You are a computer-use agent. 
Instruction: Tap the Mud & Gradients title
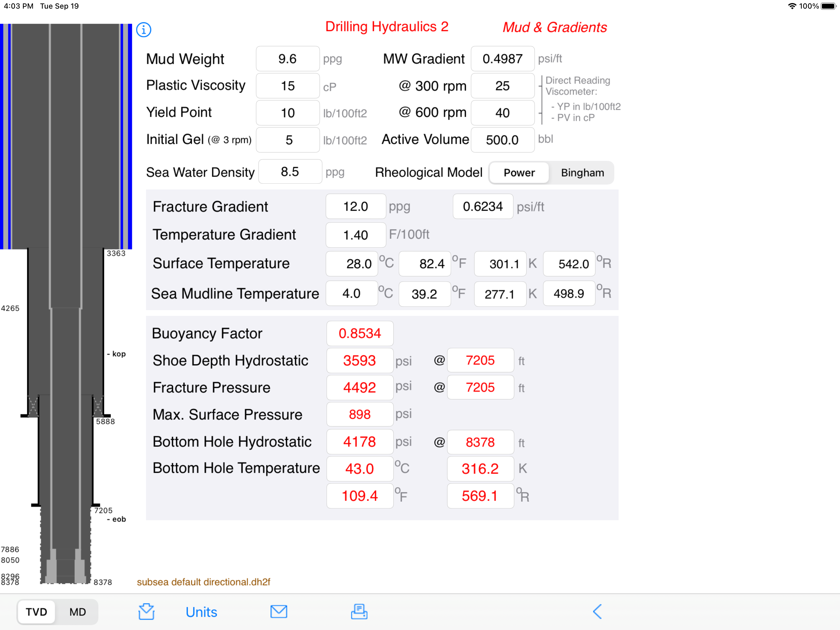pyautogui.click(x=554, y=27)
